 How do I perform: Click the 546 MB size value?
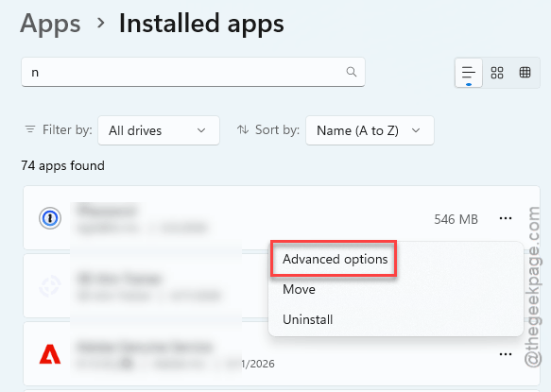[x=456, y=219]
